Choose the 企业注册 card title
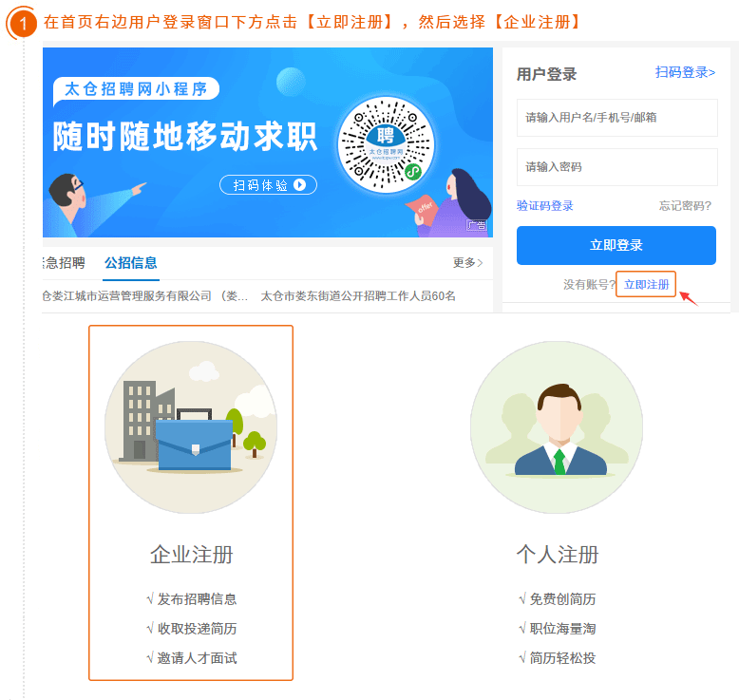The image size is (739, 700). point(191,555)
